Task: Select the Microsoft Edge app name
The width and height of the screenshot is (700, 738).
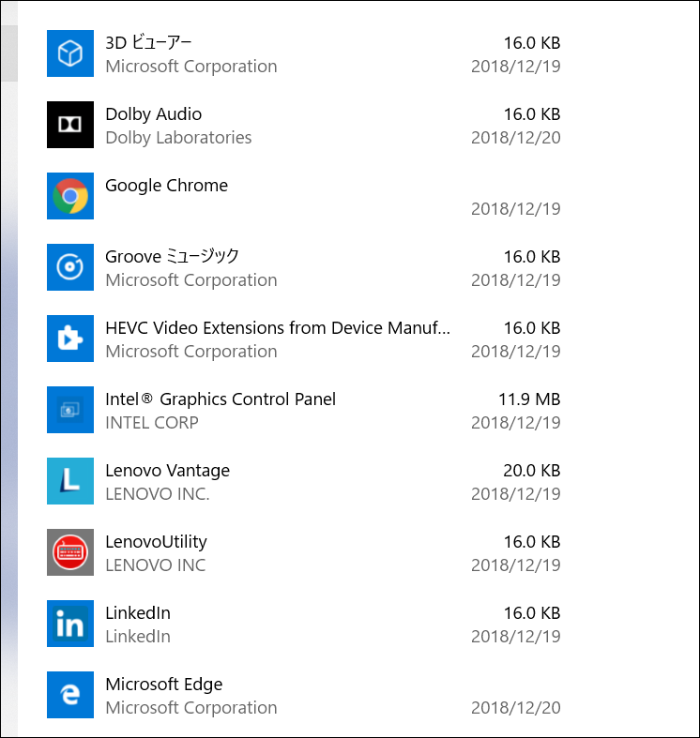Action: [164, 685]
